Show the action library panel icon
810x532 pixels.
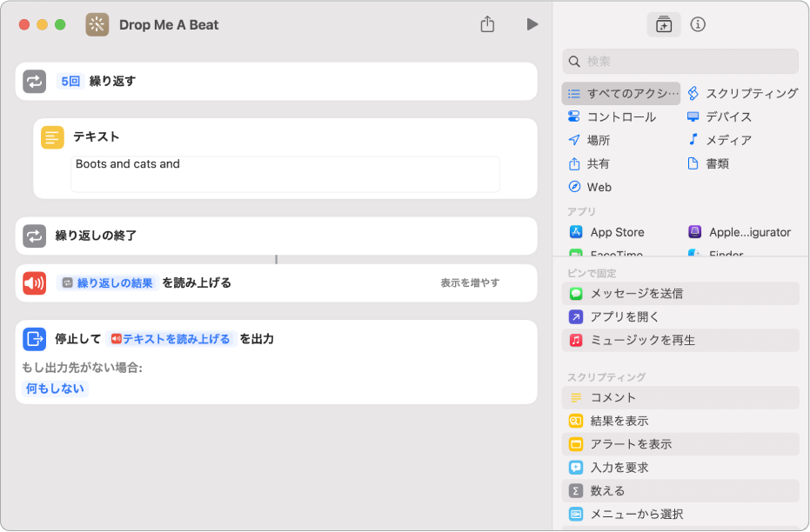pyautogui.click(x=664, y=24)
